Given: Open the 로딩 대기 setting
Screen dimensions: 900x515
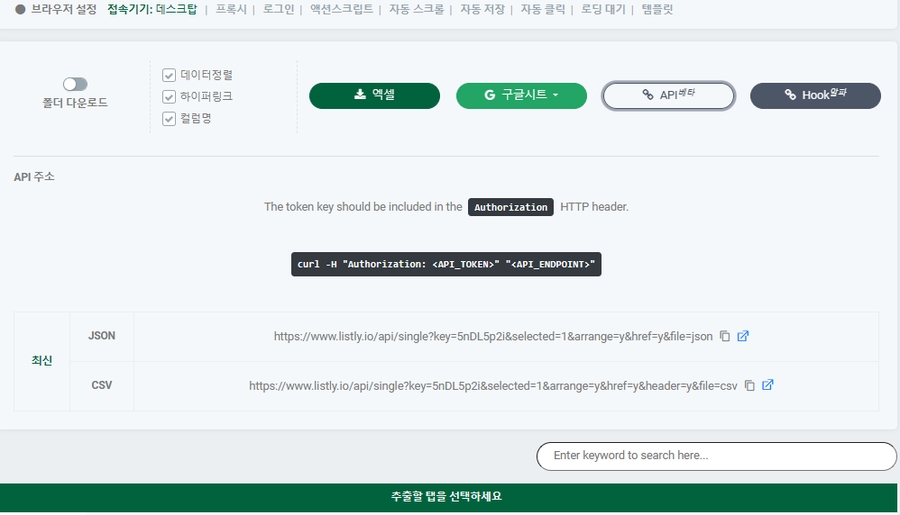Looking at the screenshot, I should pos(603,9).
